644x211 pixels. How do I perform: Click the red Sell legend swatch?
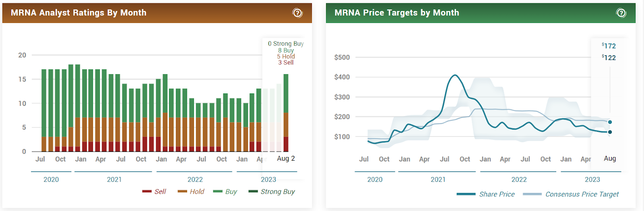pyautogui.click(x=147, y=191)
